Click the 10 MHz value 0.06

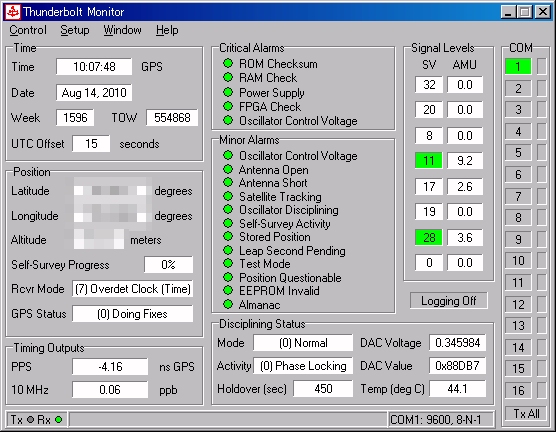[110, 390]
